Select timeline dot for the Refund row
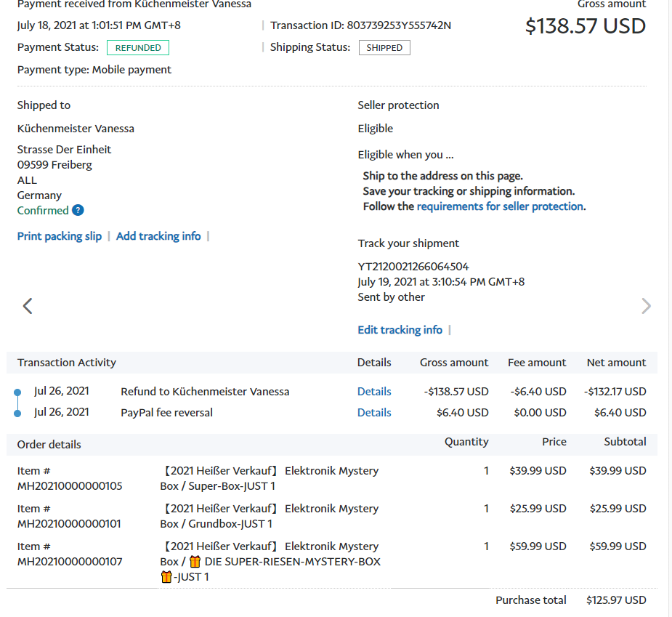Screen dimensions: 672x617 click(x=18, y=392)
